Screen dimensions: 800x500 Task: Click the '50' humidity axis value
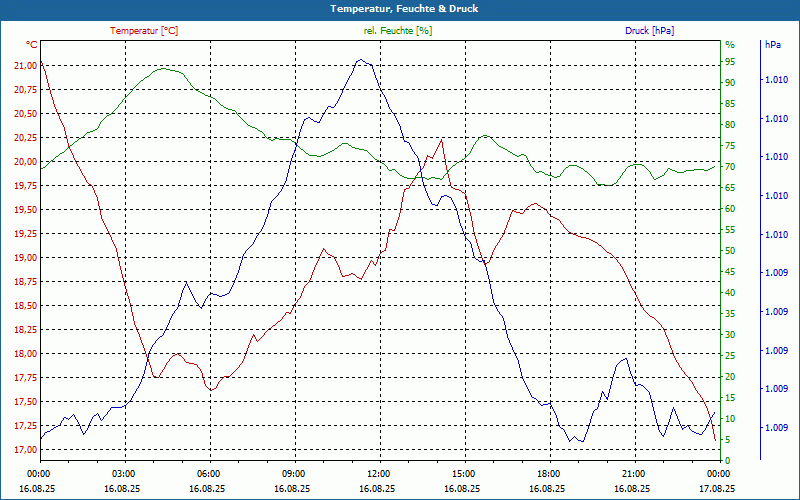[730, 251]
